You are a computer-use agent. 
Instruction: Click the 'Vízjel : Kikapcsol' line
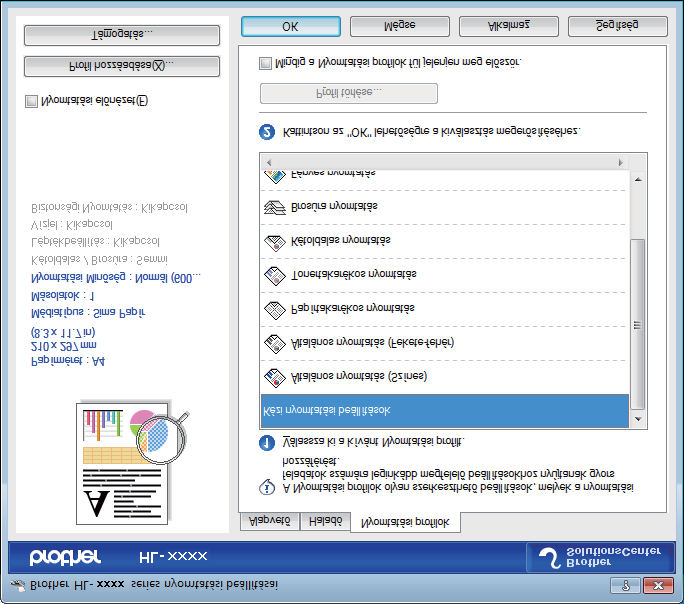[72, 225]
